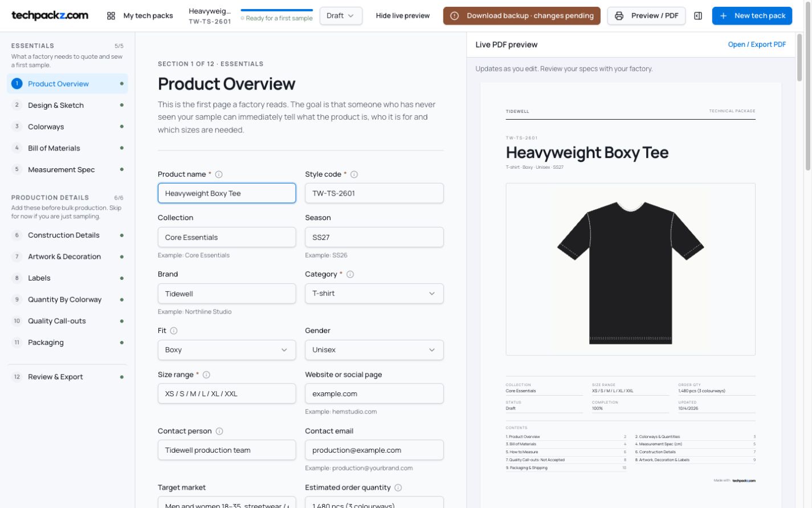Click the Ready for a first sample progress bar

point(277,10)
